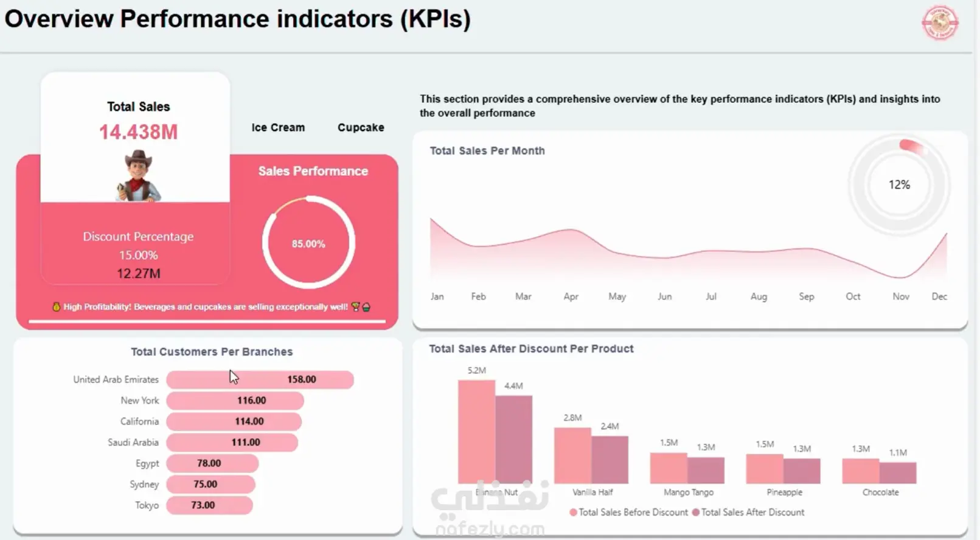The image size is (980, 540).
Task: Select the Ice Cream filter tab
Action: (x=278, y=127)
